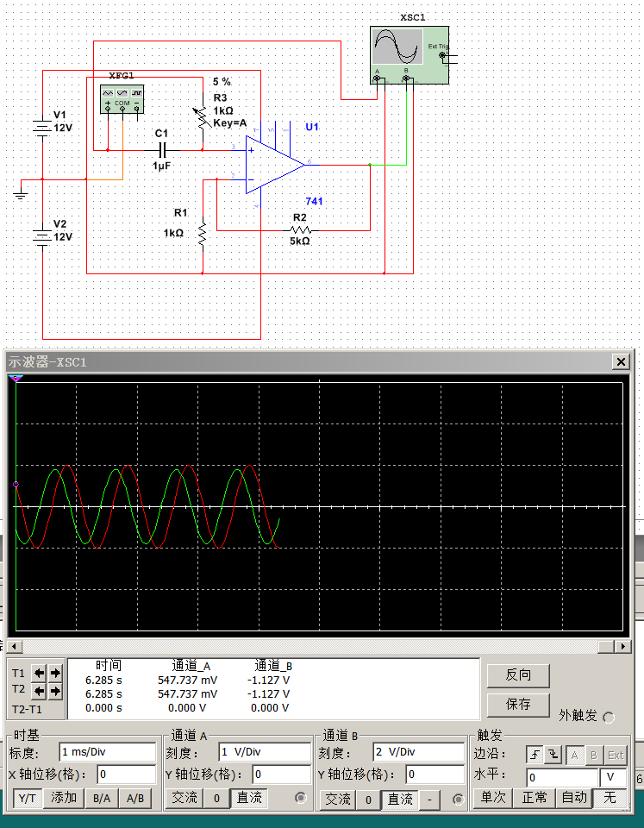The image size is (644, 828).
Task: Set 通道 B coupling to 0
Action: [x=368, y=800]
